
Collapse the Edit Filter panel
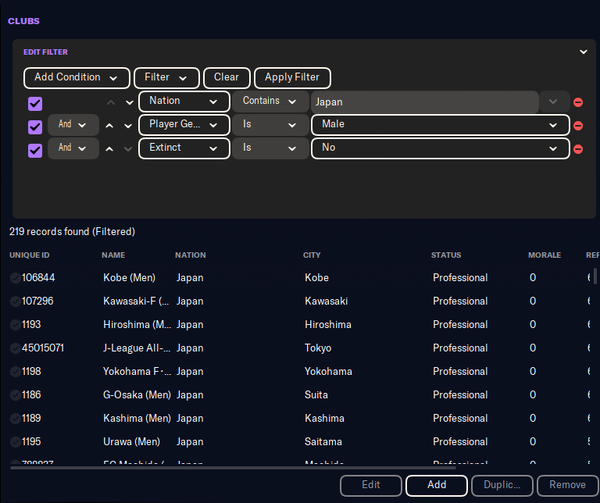(583, 52)
